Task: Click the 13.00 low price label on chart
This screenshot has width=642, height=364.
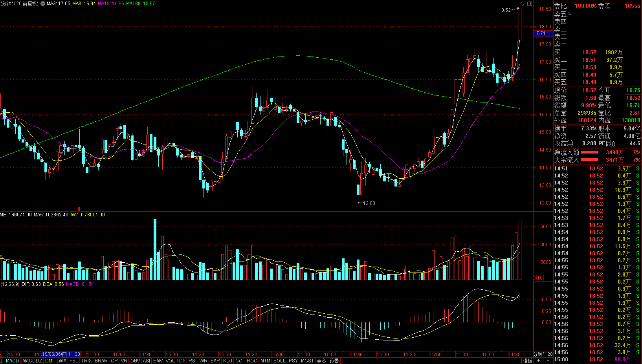Action: click(x=369, y=203)
